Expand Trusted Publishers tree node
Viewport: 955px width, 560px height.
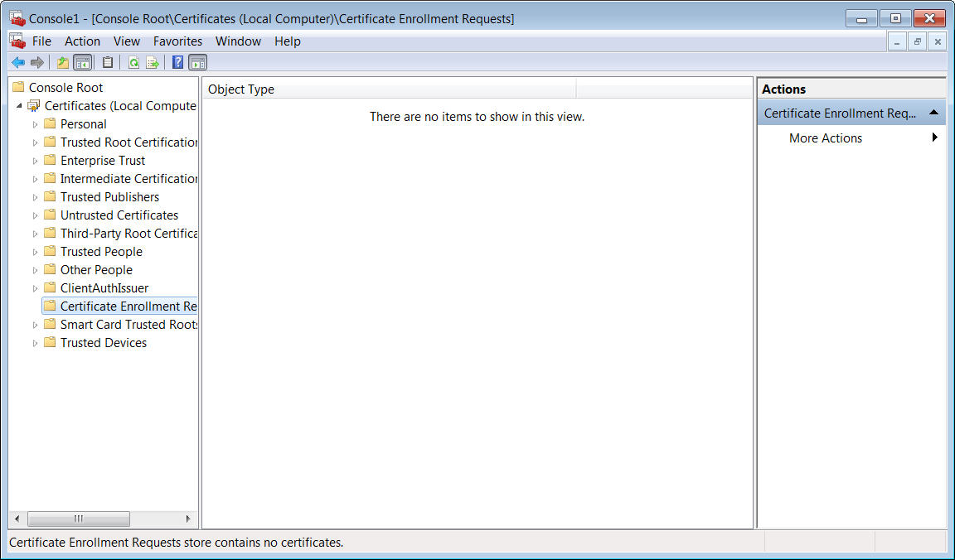point(35,197)
